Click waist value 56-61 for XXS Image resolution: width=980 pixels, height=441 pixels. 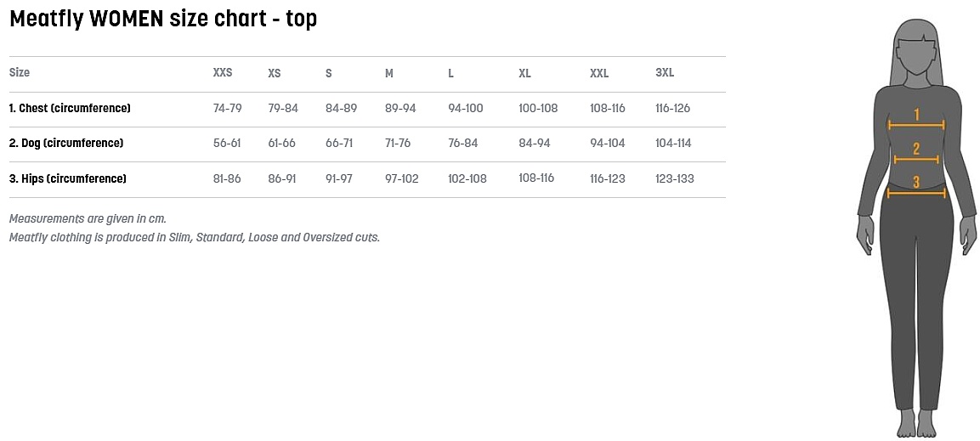tap(227, 143)
